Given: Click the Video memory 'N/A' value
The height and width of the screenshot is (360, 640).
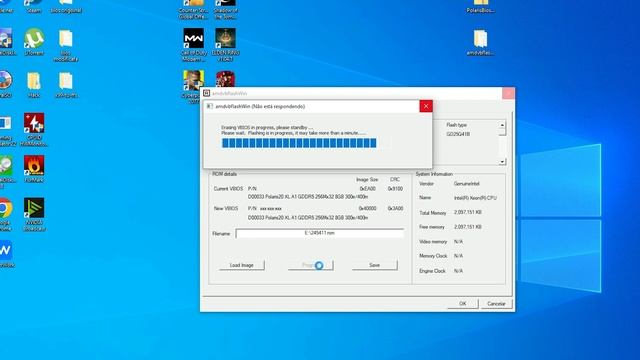Looking at the screenshot, I should [x=458, y=242].
